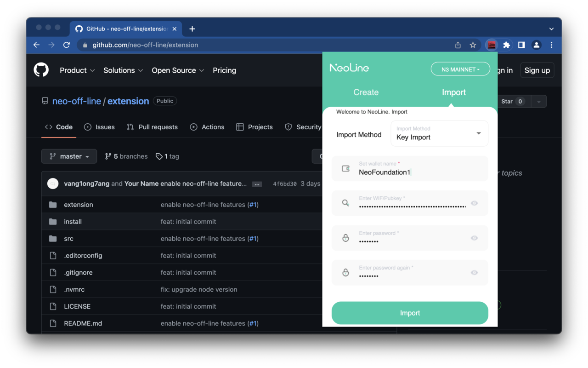This screenshot has height=368, width=588.
Task: Focus the Set wallet name input field
Action: point(410,168)
